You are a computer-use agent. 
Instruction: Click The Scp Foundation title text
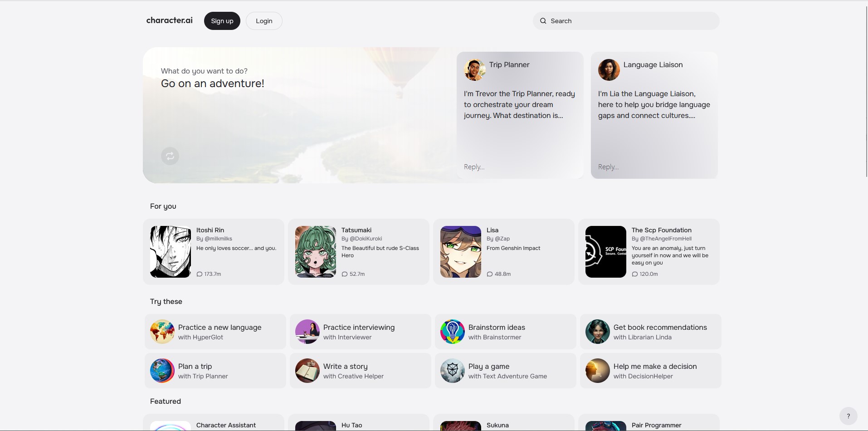(662, 230)
